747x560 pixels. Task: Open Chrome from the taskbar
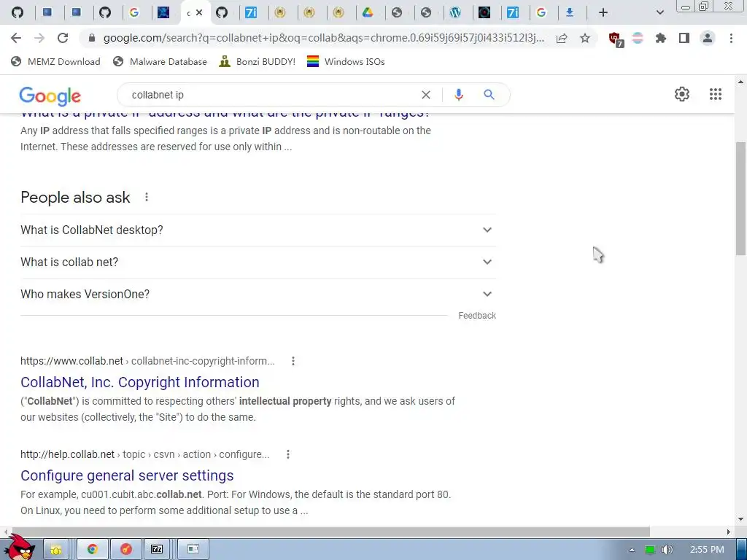(x=93, y=549)
